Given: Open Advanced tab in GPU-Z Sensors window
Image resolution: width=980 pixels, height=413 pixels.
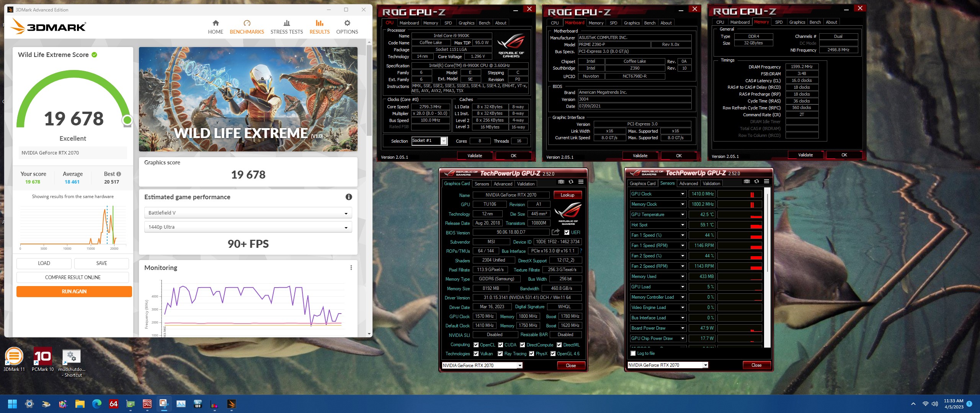Looking at the screenshot, I should pyautogui.click(x=688, y=184).
